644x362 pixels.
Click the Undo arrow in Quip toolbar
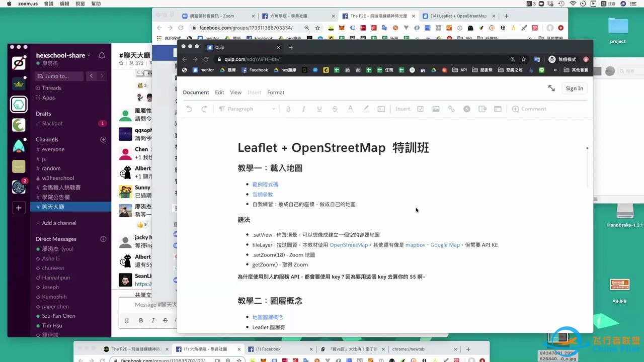pyautogui.click(x=189, y=109)
